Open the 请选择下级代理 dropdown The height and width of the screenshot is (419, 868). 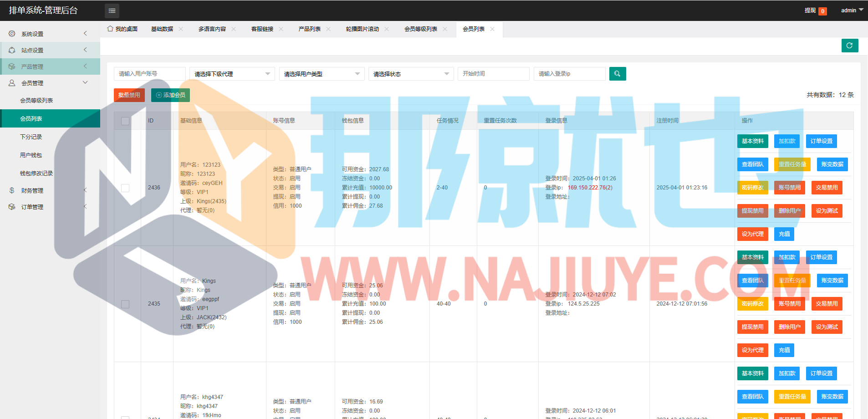tap(232, 74)
